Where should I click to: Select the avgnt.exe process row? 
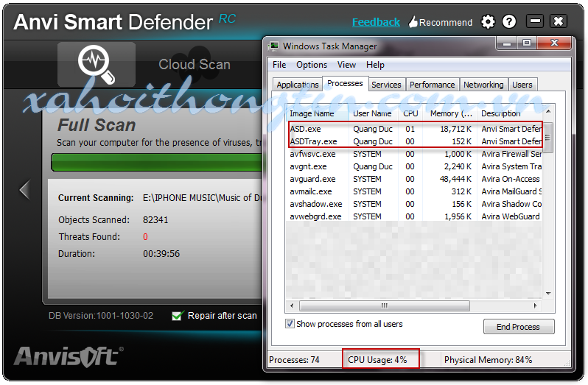pos(414,166)
